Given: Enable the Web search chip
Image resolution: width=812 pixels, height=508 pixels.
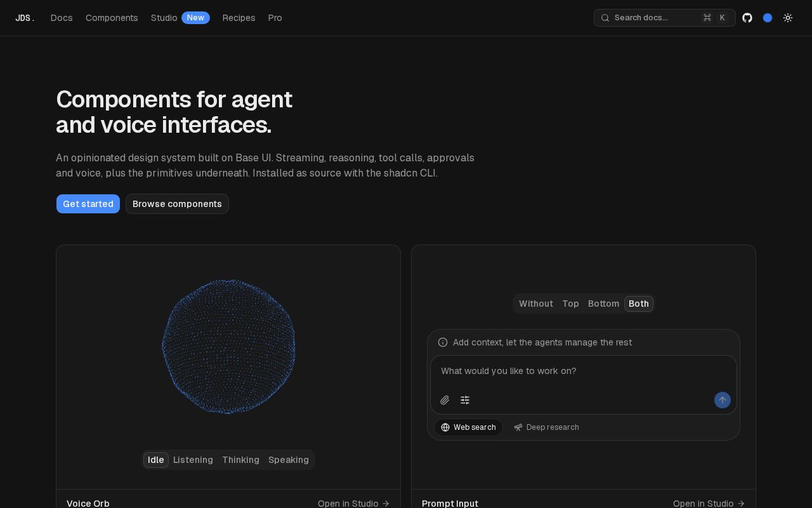Looking at the screenshot, I should point(469,427).
